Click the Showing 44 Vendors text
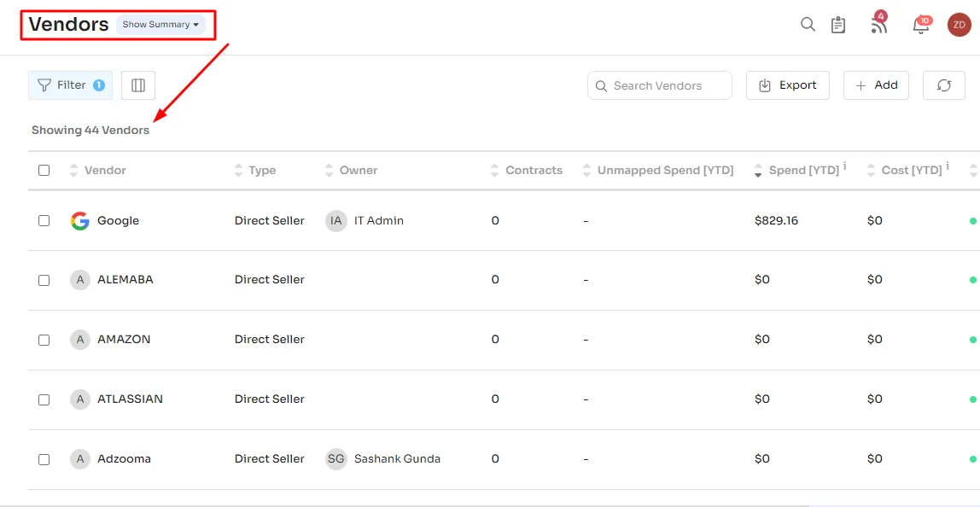Image resolution: width=980 pixels, height=507 pixels. [x=90, y=131]
